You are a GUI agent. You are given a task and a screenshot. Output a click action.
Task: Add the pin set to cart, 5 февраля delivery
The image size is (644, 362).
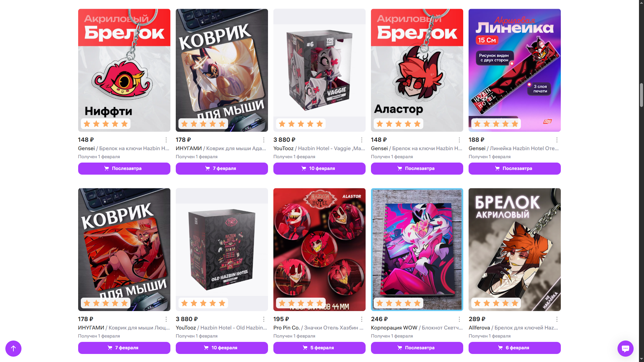click(319, 348)
